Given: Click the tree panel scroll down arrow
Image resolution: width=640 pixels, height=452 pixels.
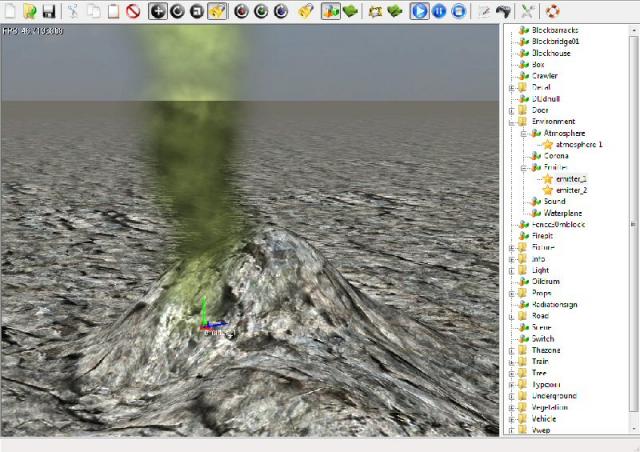Looking at the screenshot, I should tap(634, 428).
